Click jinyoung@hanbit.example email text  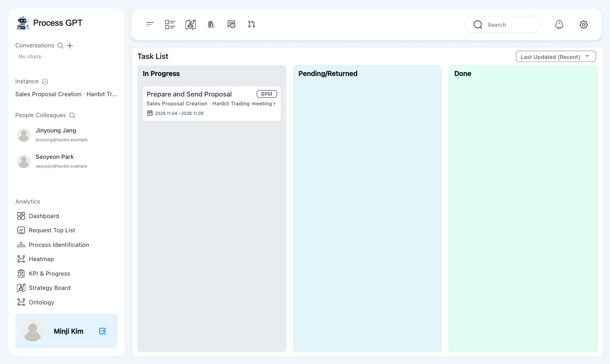(x=61, y=140)
